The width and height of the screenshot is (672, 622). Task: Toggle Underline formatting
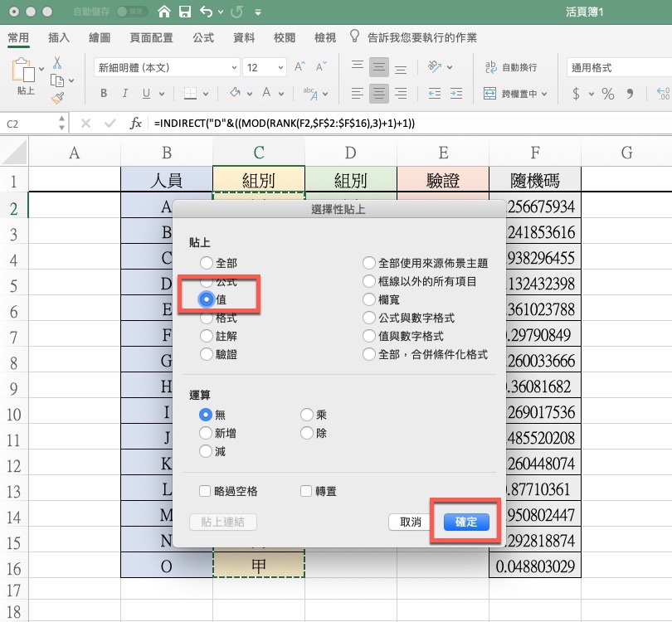[x=147, y=93]
